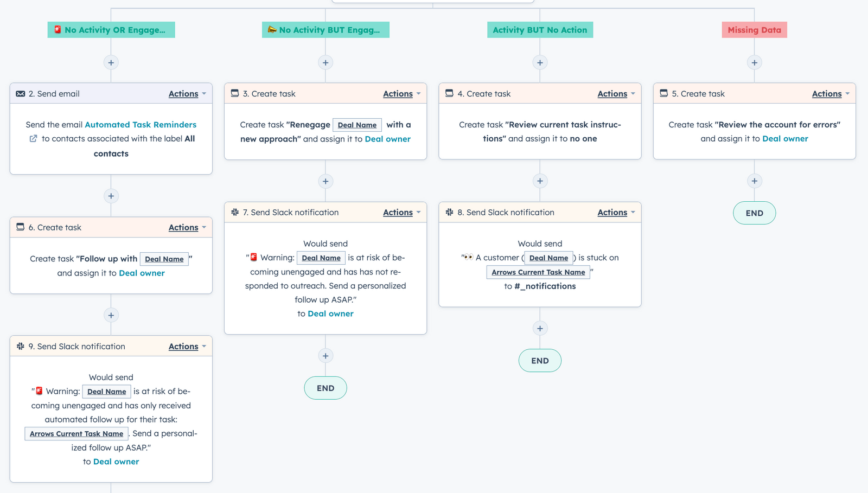Screen dimensions: 868x493
Task: Click the END node below step 8
Action: pyautogui.click(x=539, y=360)
